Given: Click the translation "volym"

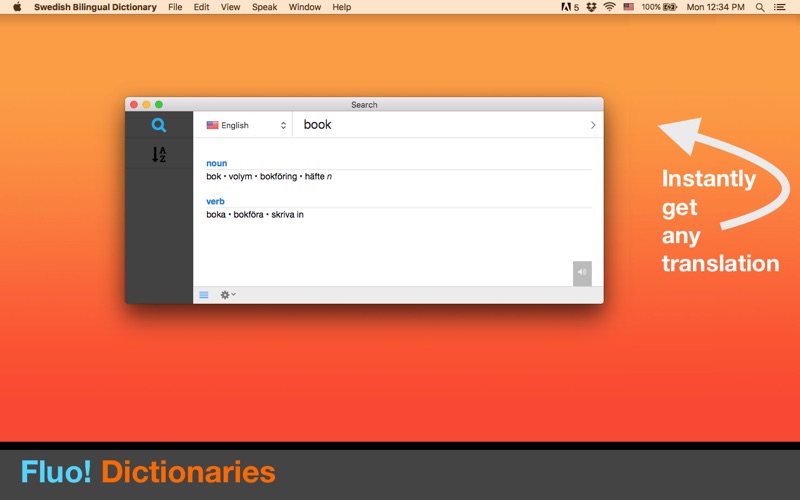Looking at the screenshot, I should 240,177.
